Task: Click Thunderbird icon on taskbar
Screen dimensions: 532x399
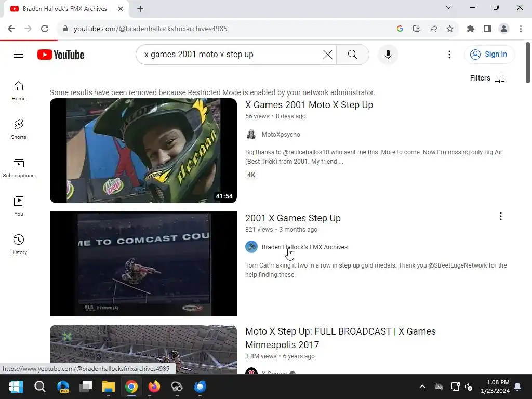Action: pyautogui.click(x=200, y=387)
